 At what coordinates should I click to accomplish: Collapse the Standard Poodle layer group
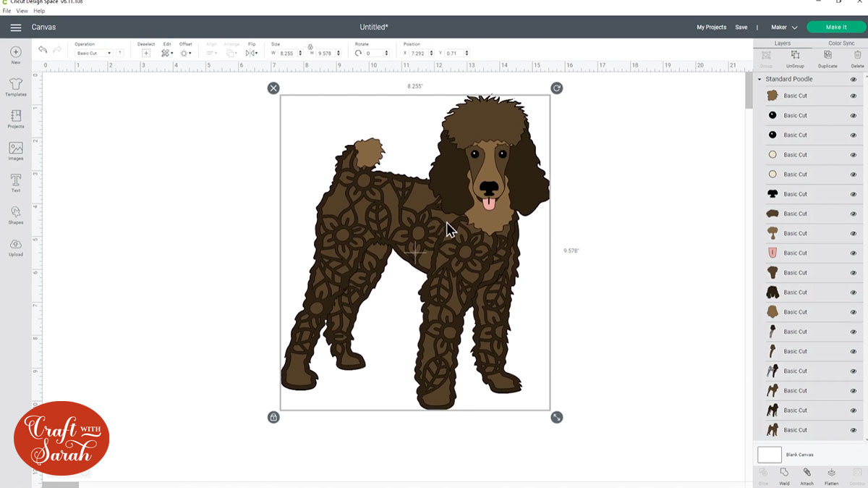[759, 79]
